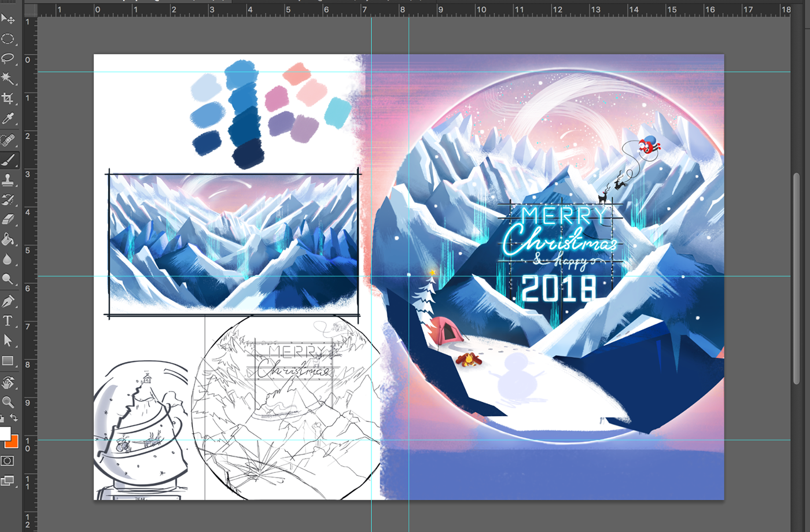Select the Clone Stamp tool

click(8, 180)
